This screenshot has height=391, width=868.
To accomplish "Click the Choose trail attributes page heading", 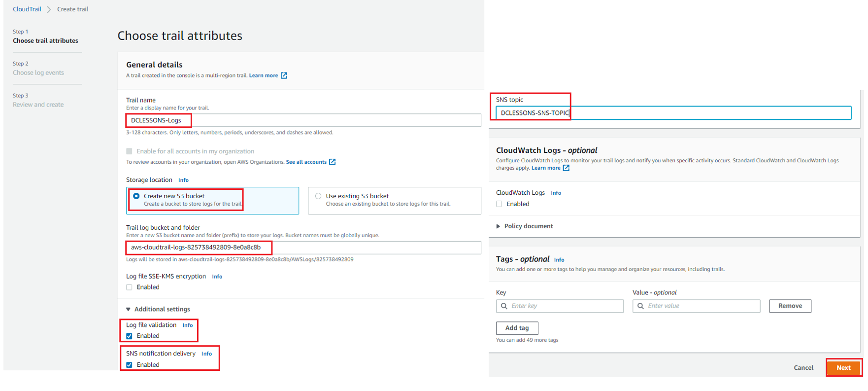I will [180, 36].
